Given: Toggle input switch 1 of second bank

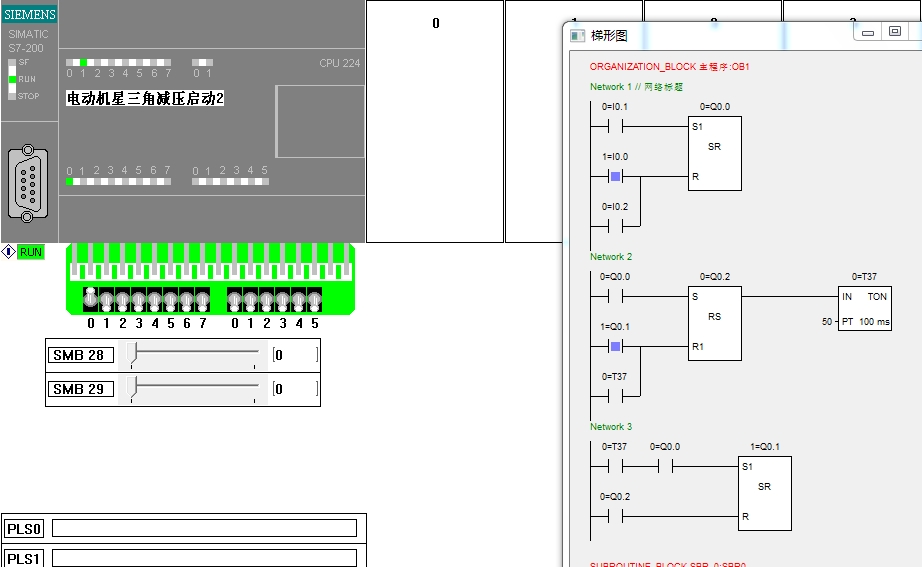Looking at the screenshot, I should click(250, 300).
